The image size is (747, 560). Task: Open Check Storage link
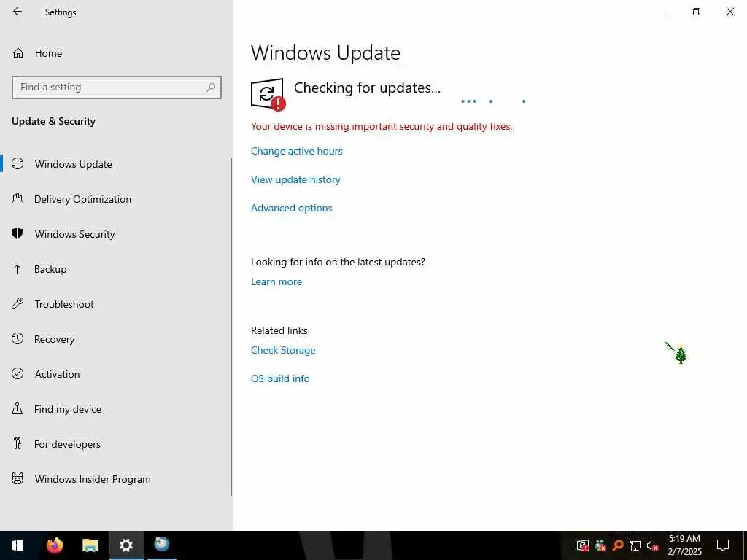[283, 350]
